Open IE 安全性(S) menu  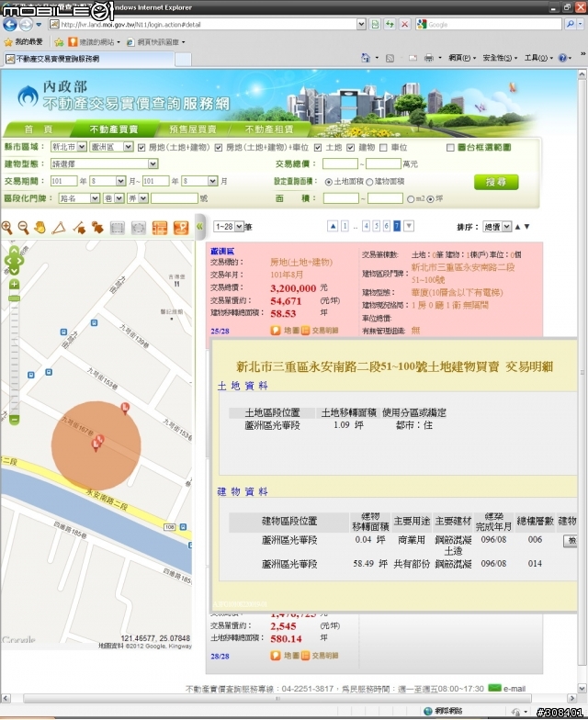500,57
